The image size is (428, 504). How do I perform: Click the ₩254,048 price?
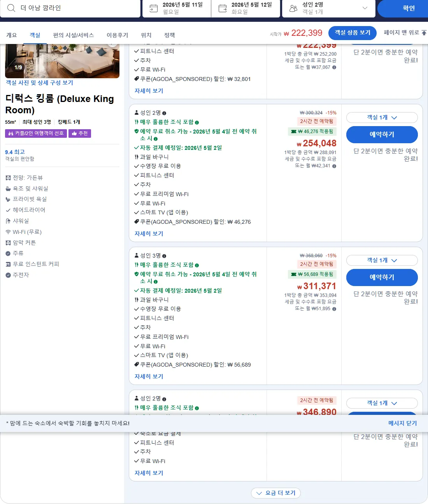(316, 143)
